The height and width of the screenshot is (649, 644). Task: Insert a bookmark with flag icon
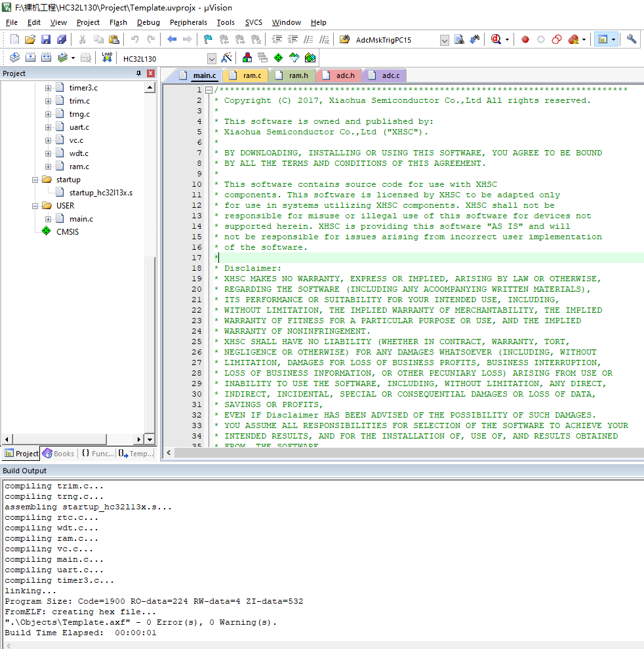tap(208, 40)
